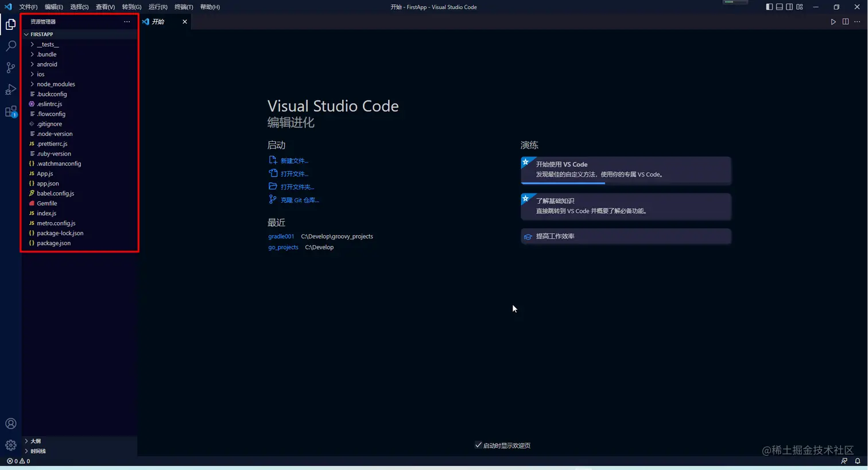The image size is (868, 470).
Task: Open the 开始使用 VS Code walkthrough card
Action: click(626, 170)
